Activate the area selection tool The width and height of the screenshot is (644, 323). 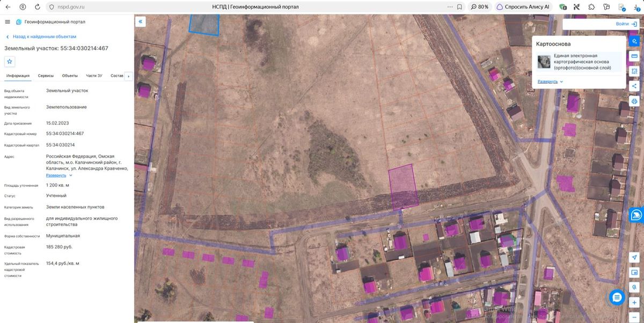click(x=634, y=71)
